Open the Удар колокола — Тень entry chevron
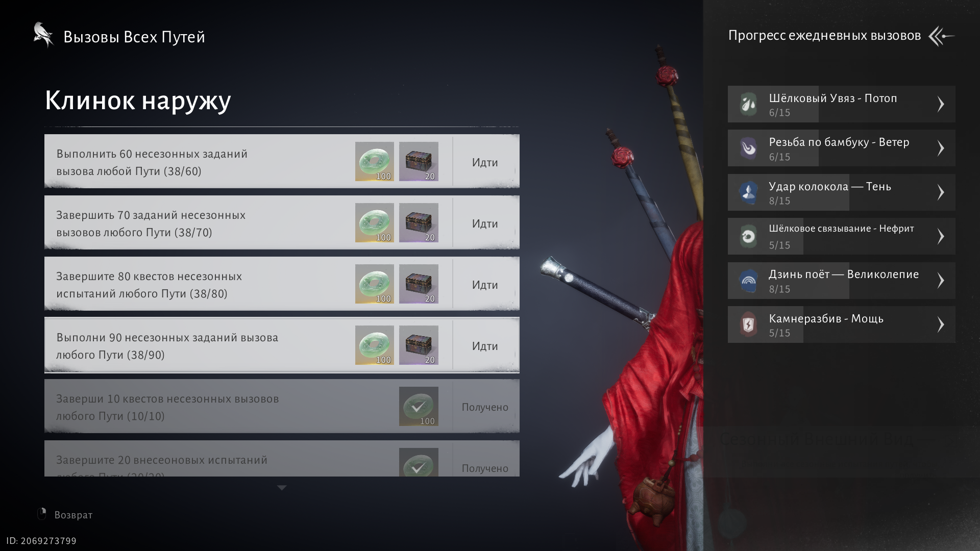 click(941, 192)
